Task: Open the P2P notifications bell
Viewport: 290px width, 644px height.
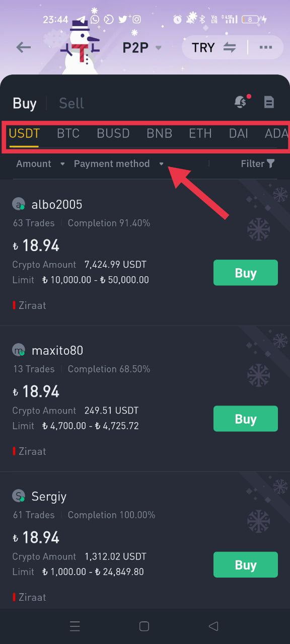Action: click(x=241, y=102)
